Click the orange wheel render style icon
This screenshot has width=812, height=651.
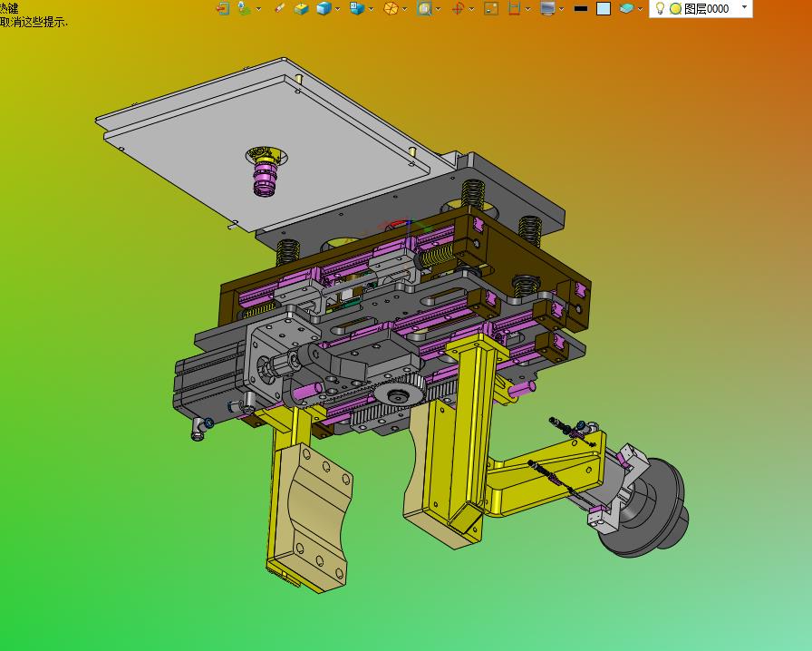[x=391, y=8]
